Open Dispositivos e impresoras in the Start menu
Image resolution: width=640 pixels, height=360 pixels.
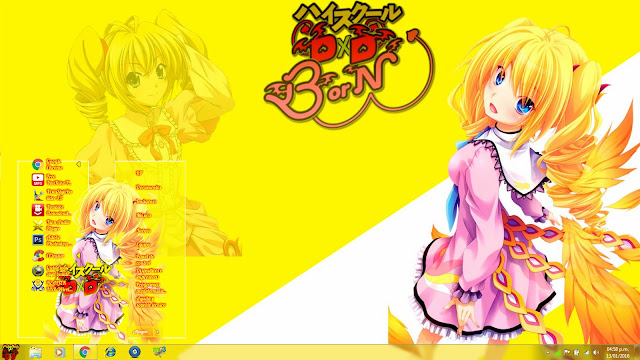click(149, 273)
